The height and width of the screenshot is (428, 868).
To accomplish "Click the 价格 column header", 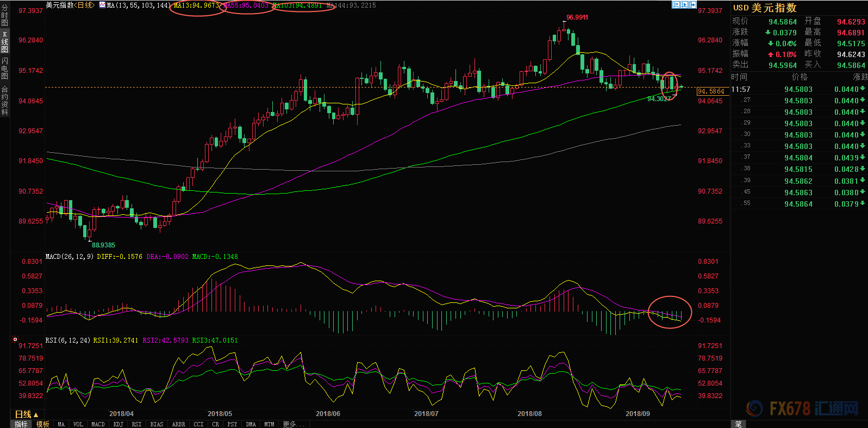I will pyautogui.click(x=800, y=77).
